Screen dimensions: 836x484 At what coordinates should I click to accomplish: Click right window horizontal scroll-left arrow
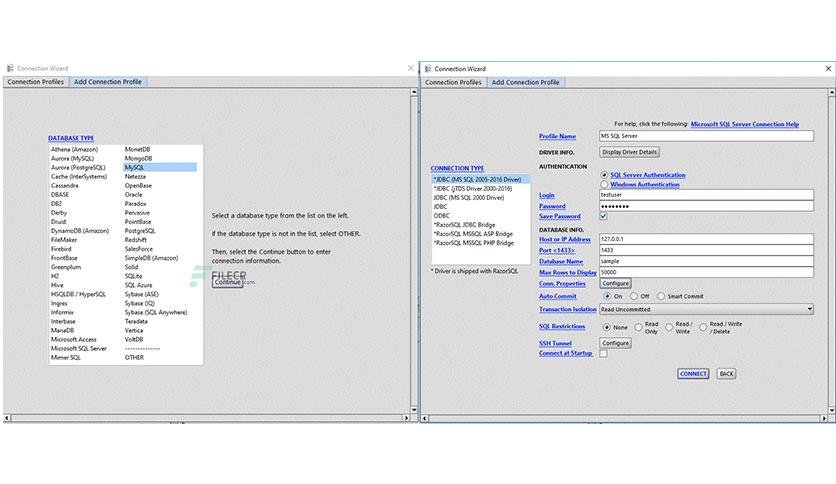click(x=425, y=418)
